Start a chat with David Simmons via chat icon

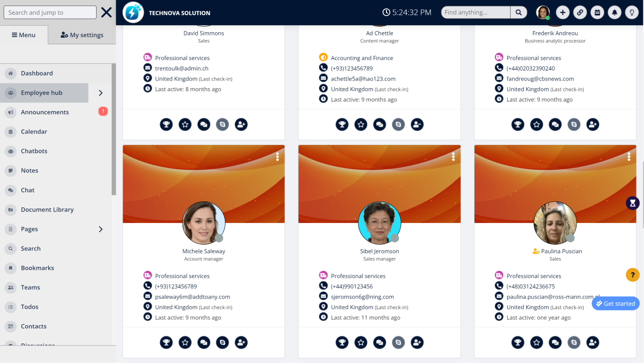point(204,124)
